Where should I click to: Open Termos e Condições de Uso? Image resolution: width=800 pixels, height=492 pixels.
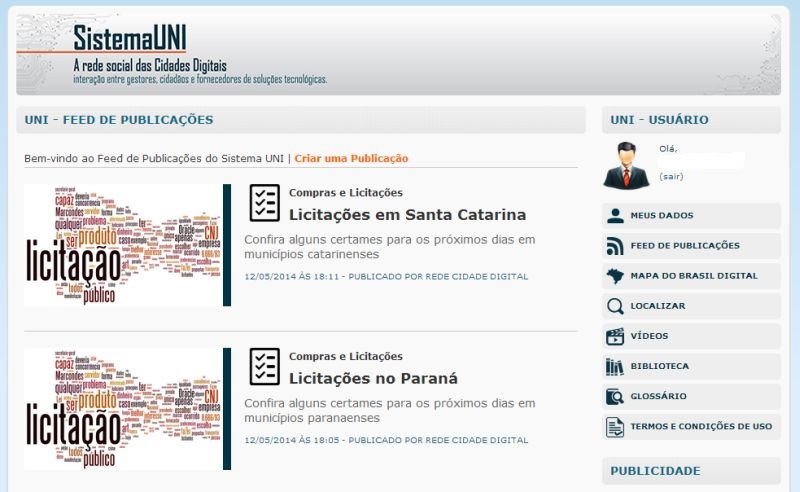tap(691, 426)
